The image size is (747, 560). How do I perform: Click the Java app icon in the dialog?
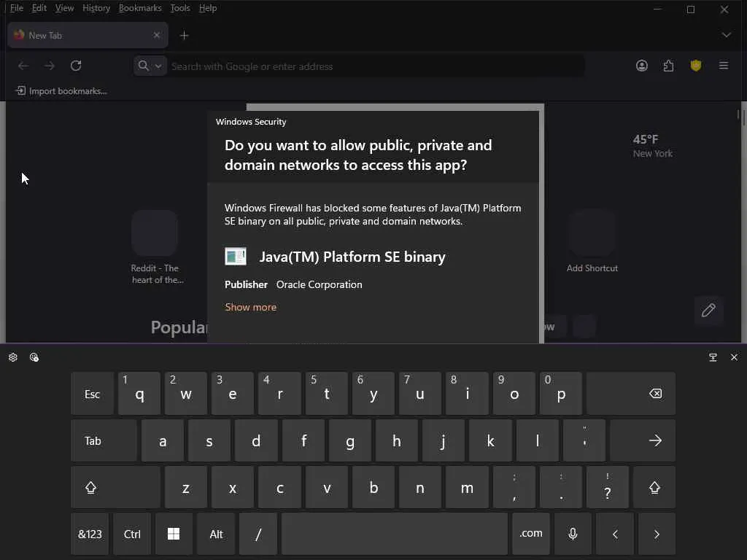point(236,256)
